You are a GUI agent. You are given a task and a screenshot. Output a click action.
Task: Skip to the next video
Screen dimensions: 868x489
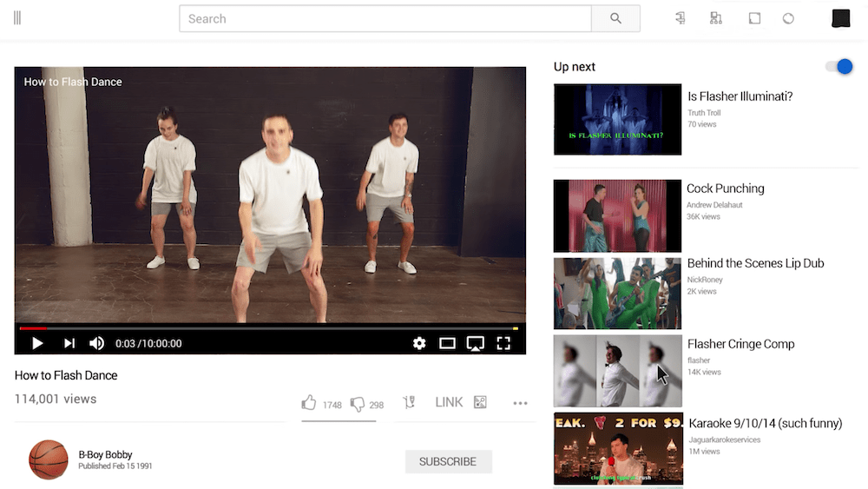(69, 343)
